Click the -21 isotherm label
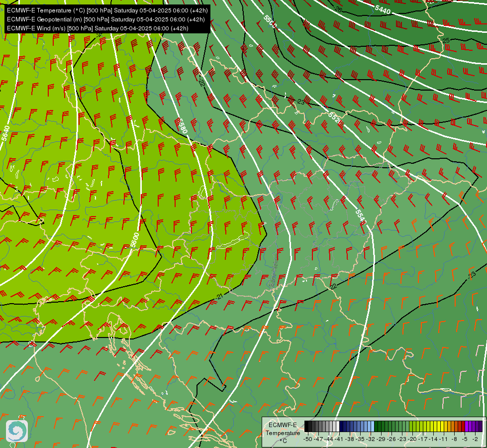 (219, 297)
